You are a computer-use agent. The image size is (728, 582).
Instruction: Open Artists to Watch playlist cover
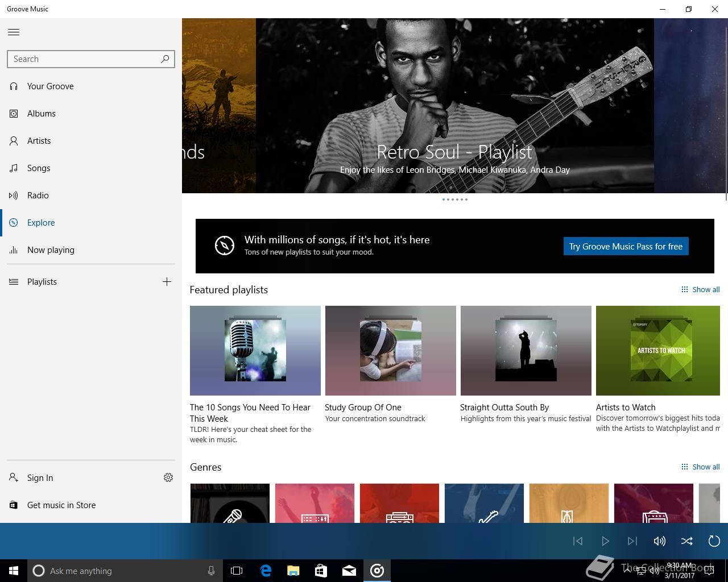[658, 351]
